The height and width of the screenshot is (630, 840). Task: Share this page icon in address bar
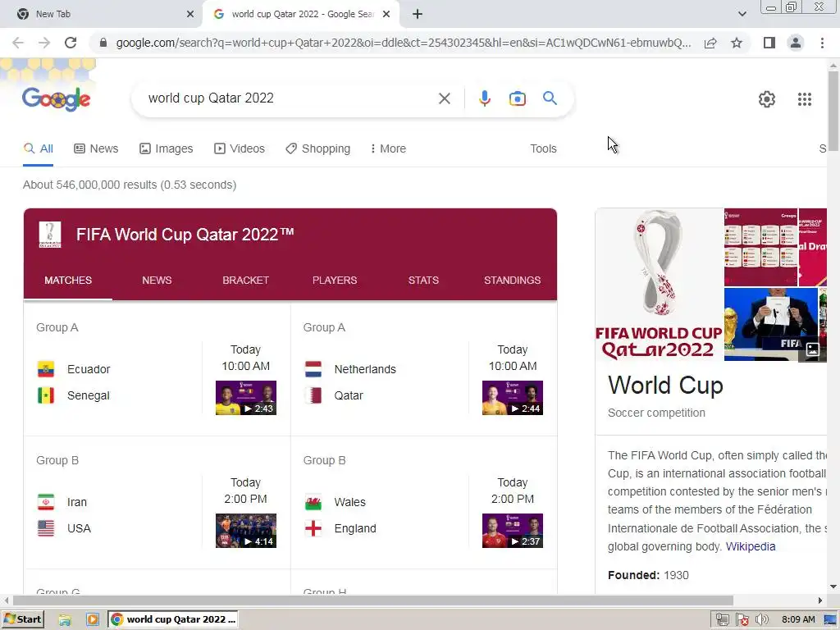pos(710,43)
